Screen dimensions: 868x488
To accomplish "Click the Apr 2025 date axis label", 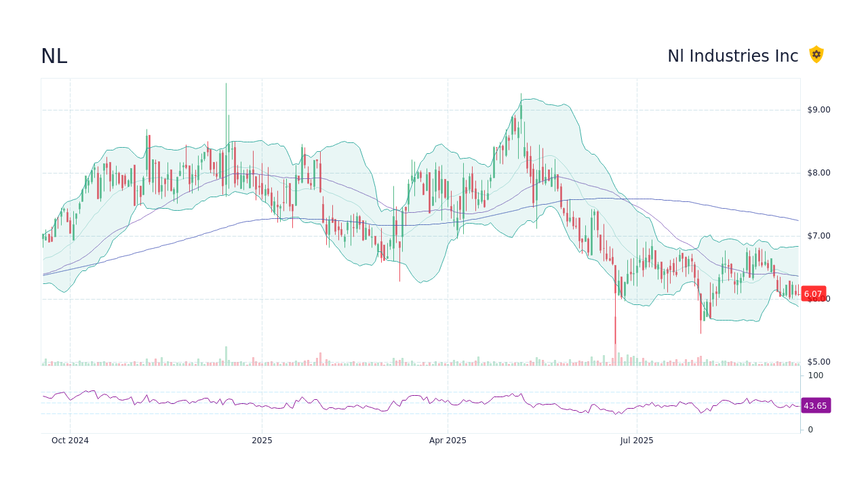I will pos(448,441).
